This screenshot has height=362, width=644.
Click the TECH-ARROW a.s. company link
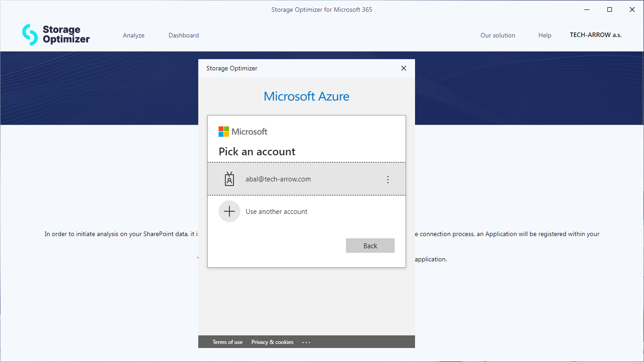pyautogui.click(x=595, y=35)
